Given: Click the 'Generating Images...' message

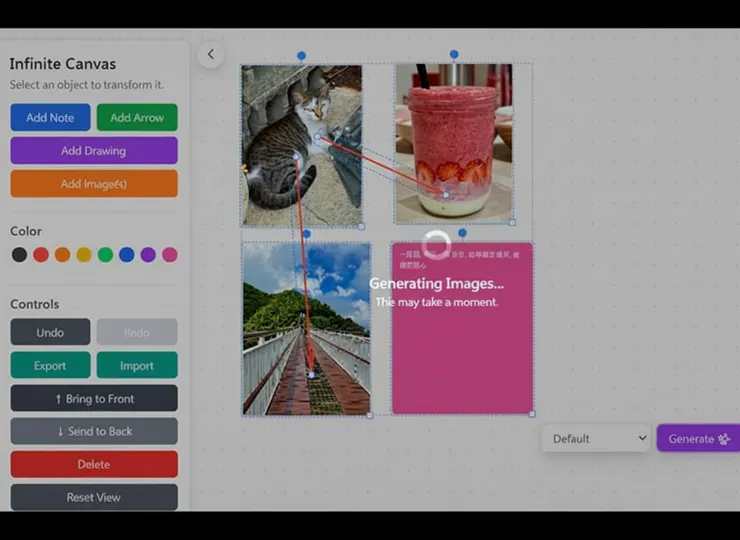Looking at the screenshot, I should click(437, 284).
